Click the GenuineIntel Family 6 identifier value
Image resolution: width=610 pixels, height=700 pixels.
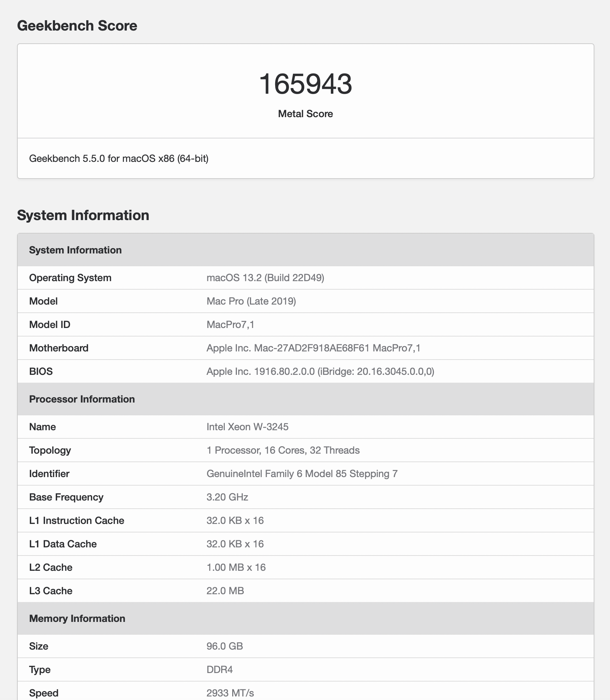tap(302, 474)
